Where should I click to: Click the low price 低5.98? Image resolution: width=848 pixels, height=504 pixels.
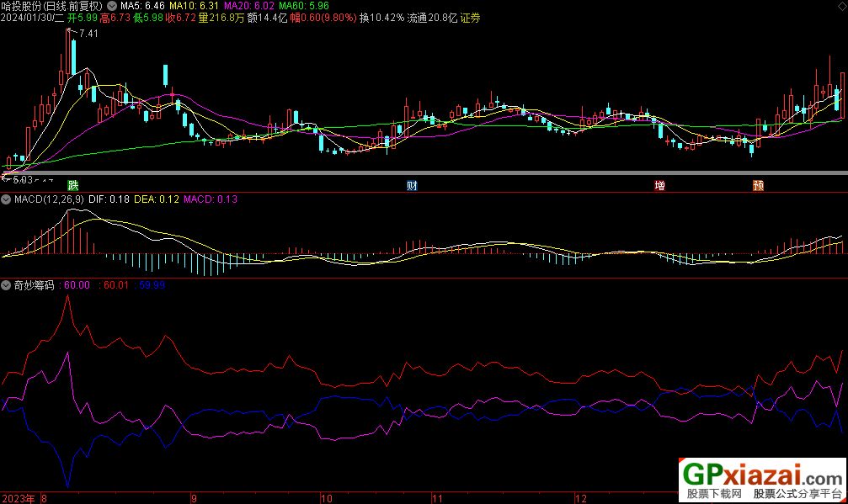point(148,18)
